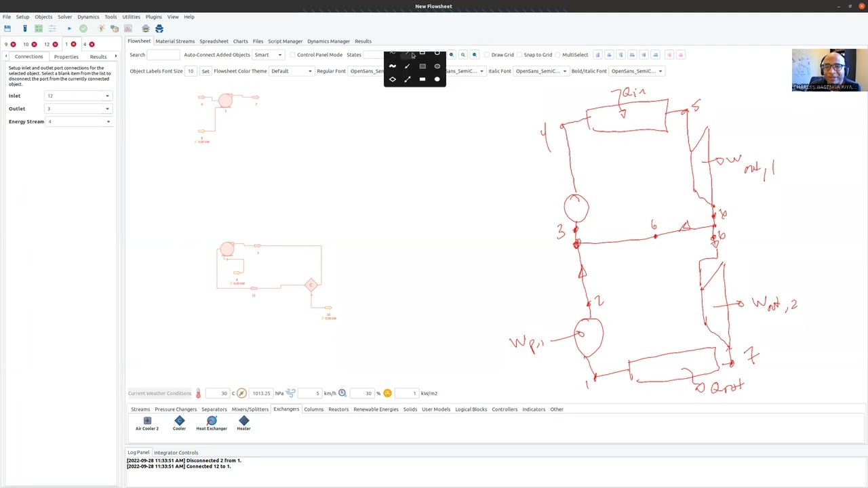Click the green spreadsheet-style toolbar icon
868x488 pixels.
[x=39, y=28]
